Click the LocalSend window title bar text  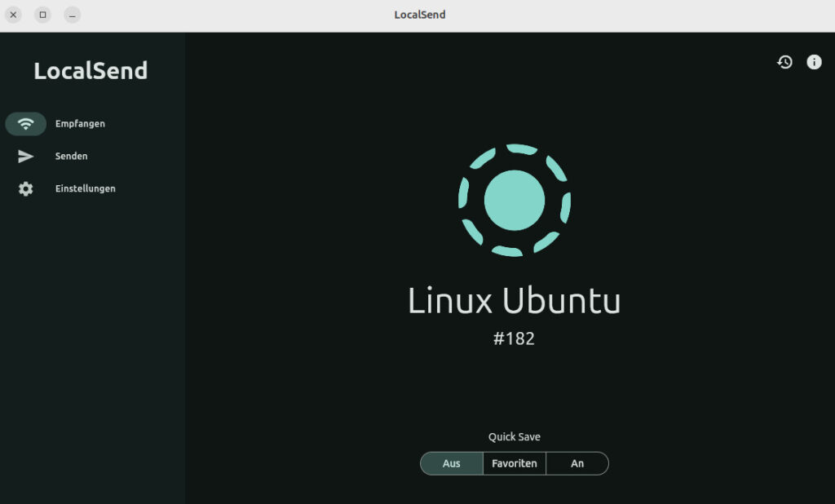click(x=419, y=15)
